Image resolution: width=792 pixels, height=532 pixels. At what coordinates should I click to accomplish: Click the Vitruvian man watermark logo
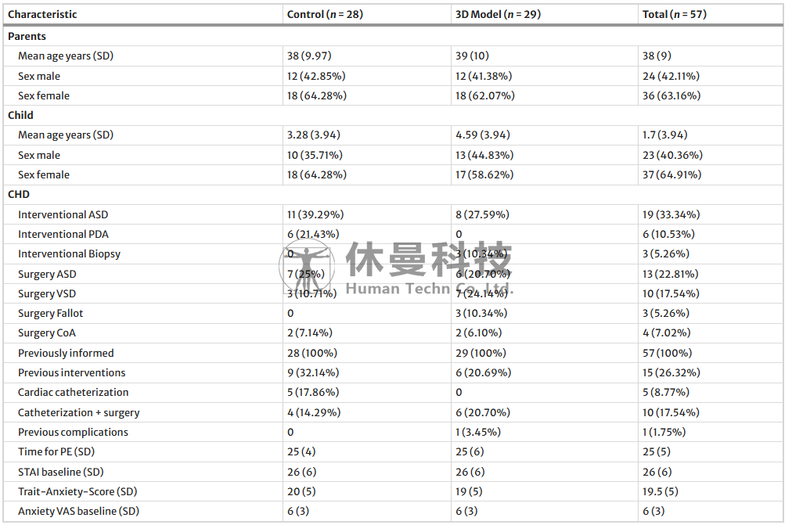307,266
